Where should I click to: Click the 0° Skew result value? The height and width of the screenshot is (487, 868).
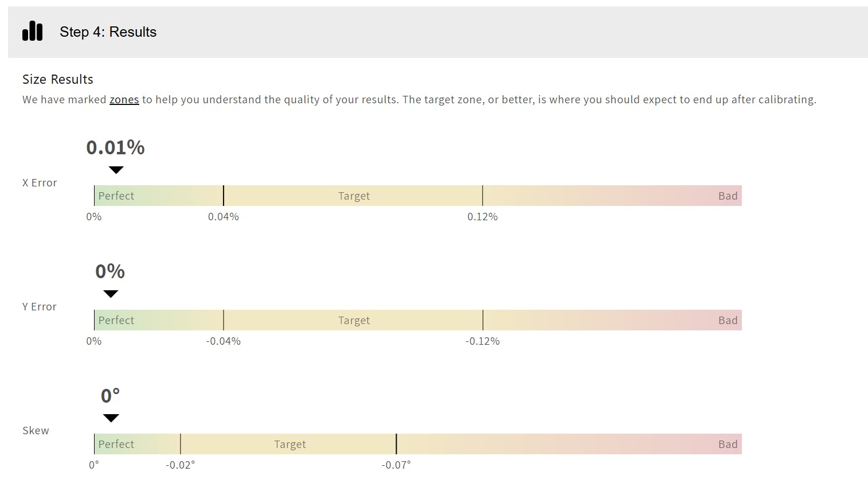pos(110,396)
